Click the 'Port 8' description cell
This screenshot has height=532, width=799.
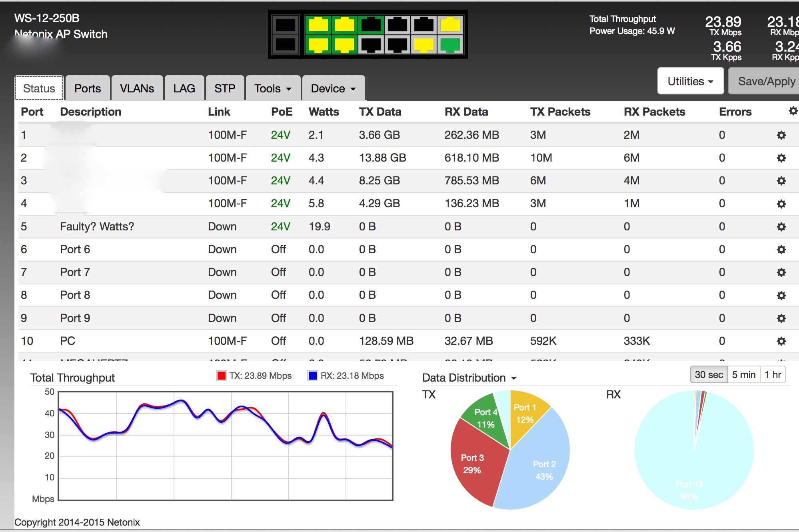click(x=75, y=295)
